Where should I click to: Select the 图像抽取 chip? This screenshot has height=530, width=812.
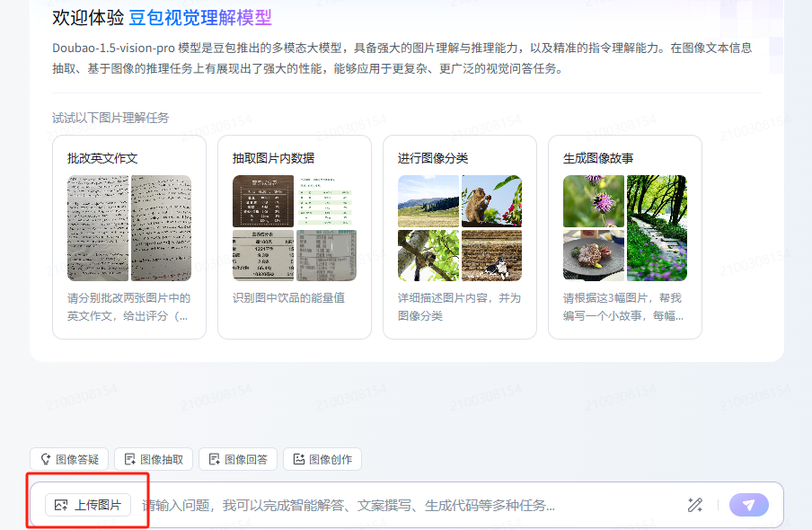[154, 460]
